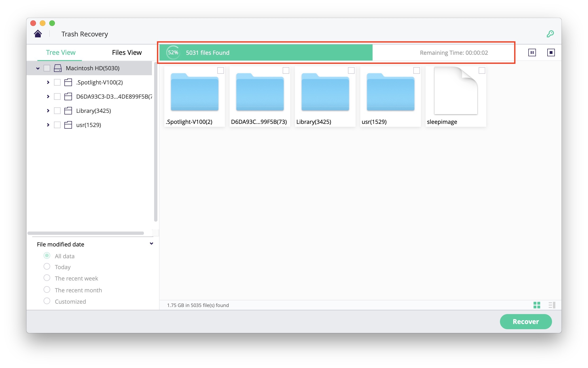Collapse the File modified date section
This screenshot has width=588, height=368.
pos(151,244)
